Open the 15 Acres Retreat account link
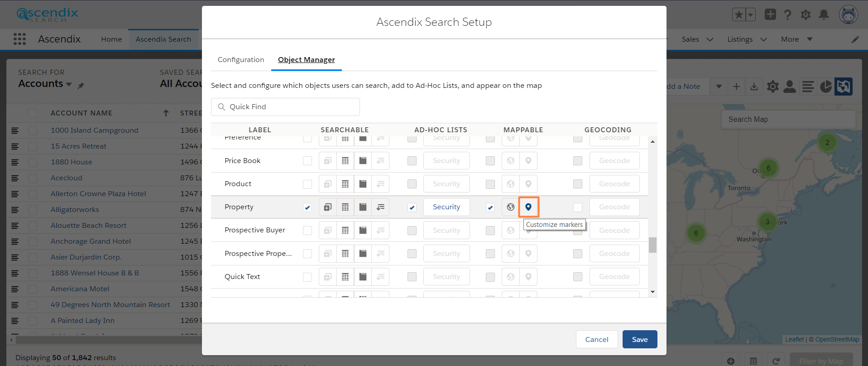868x366 pixels. pyautogui.click(x=78, y=146)
